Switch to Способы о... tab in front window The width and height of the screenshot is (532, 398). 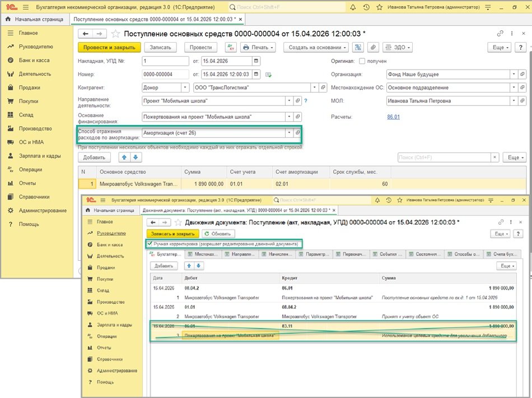click(463, 254)
